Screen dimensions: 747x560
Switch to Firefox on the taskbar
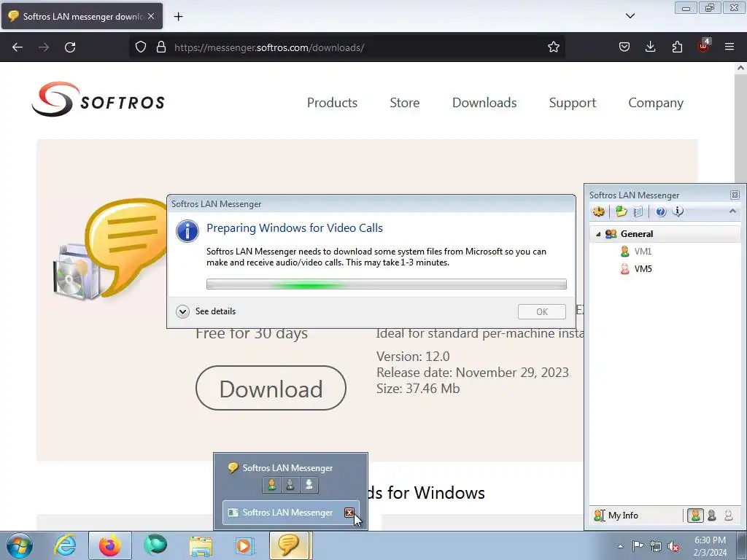[x=109, y=545]
